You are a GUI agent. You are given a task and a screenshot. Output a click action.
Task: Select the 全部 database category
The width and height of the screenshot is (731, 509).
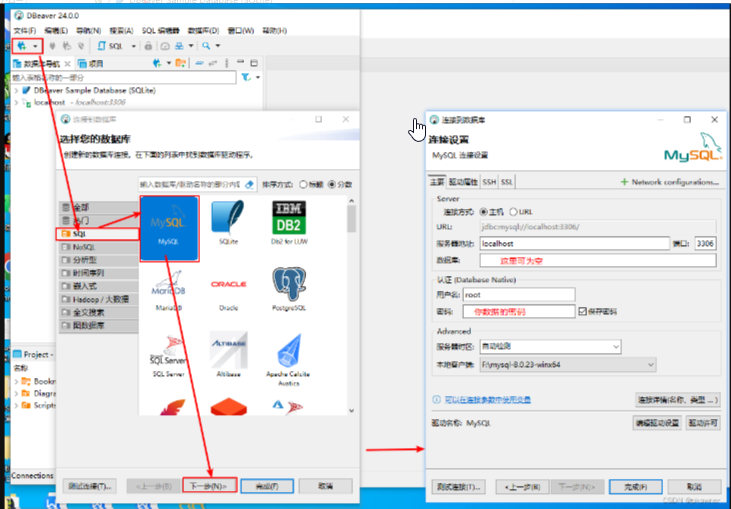[99, 207]
